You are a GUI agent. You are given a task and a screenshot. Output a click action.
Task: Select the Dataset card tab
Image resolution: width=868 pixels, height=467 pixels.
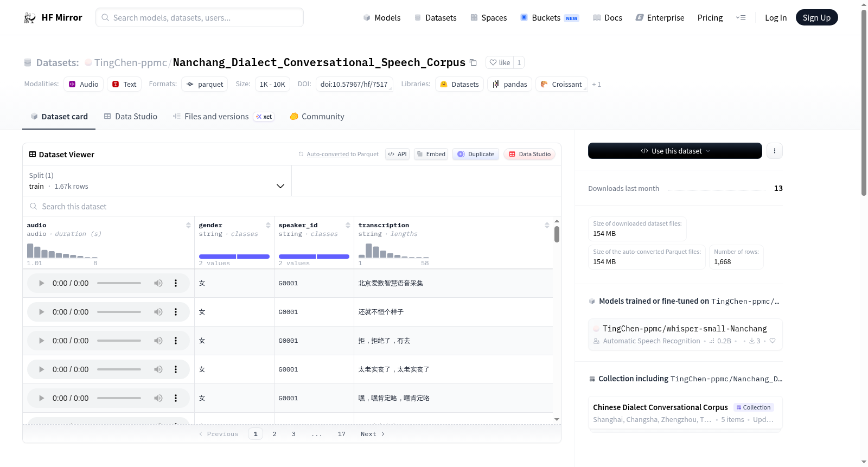(x=59, y=117)
